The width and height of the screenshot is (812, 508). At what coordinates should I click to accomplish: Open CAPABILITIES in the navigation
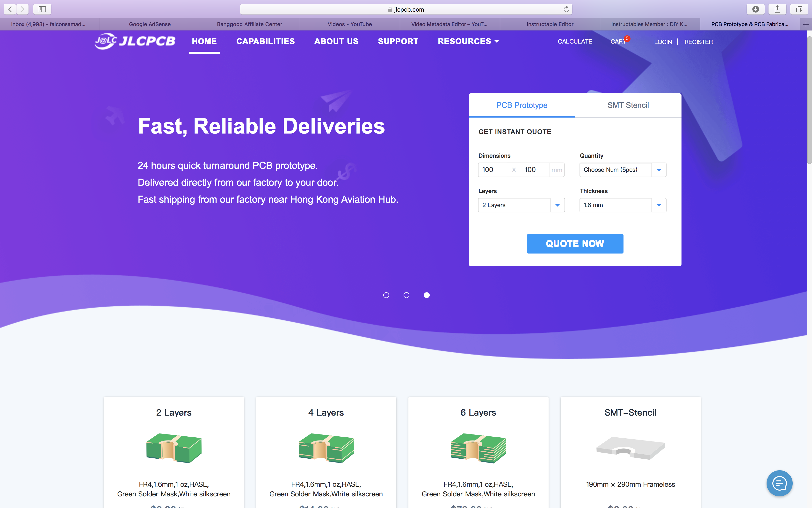(x=265, y=41)
